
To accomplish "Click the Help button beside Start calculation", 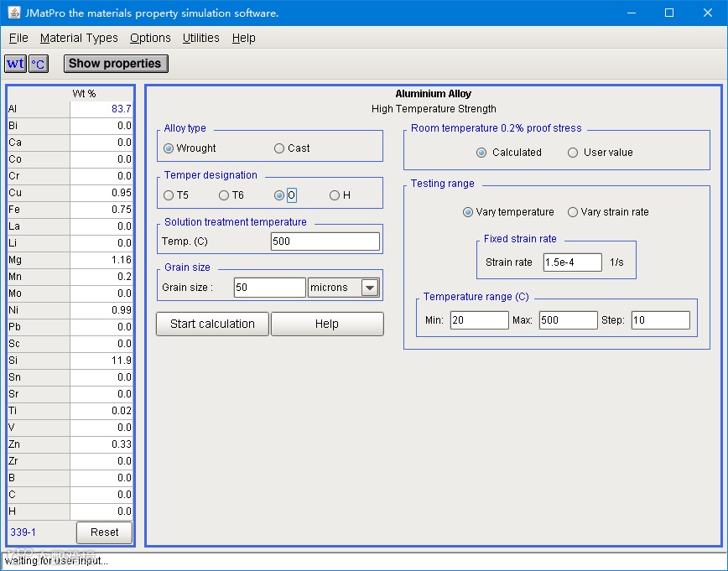I will (327, 324).
